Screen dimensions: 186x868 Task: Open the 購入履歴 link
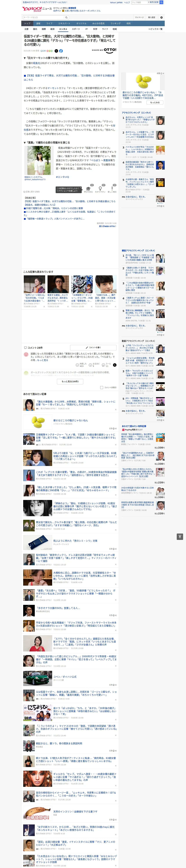pos(152,17)
